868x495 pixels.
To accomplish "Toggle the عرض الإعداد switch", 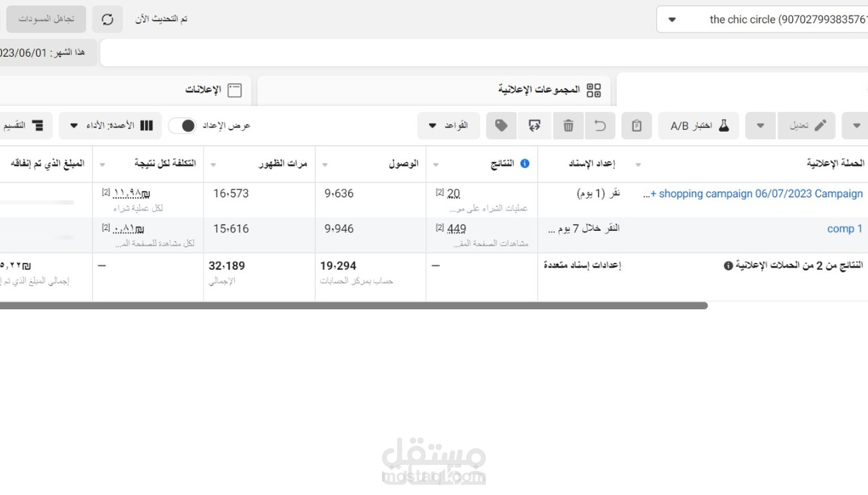I will [x=182, y=126].
